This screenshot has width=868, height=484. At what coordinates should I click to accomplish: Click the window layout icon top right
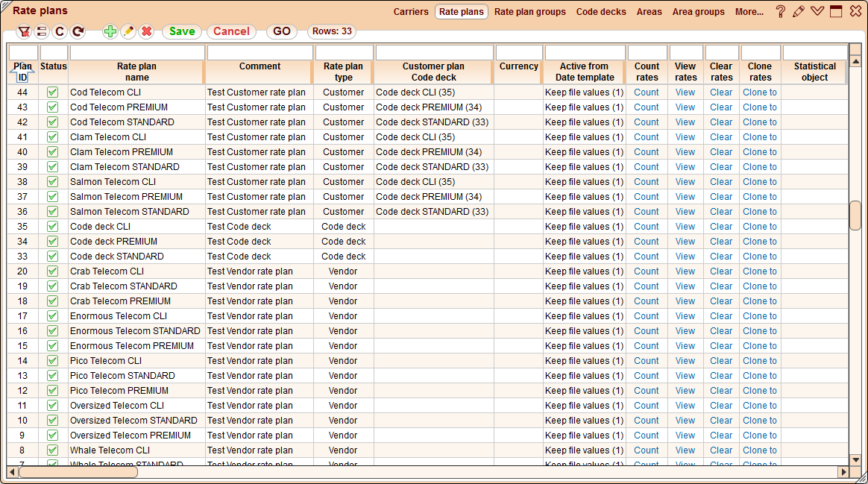tap(835, 11)
